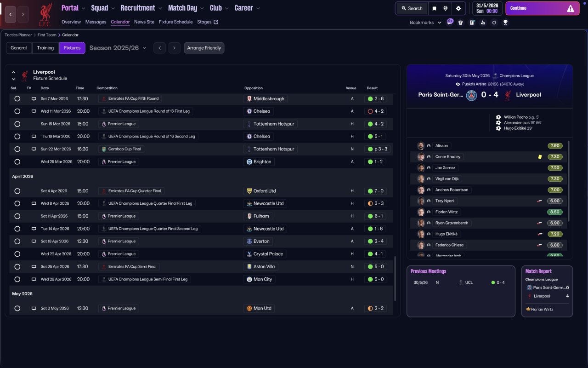Screen dimensions: 588x368
Task: Select the Sat 2 May Man Utd radio
Action: point(17,308)
